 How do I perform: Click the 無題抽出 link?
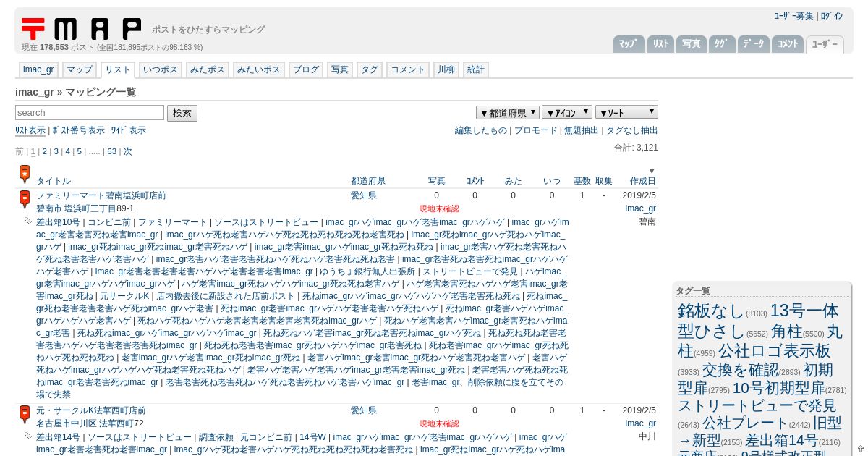(582, 130)
